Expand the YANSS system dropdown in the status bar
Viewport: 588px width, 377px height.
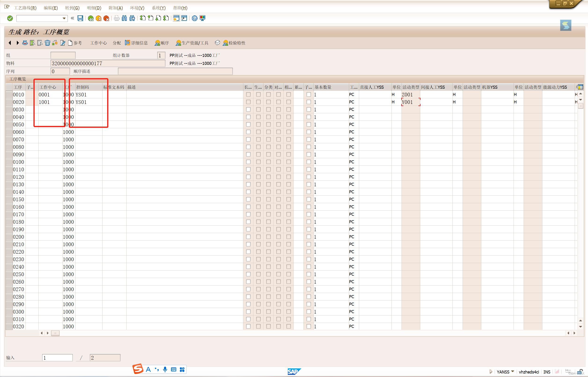point(513,371)
